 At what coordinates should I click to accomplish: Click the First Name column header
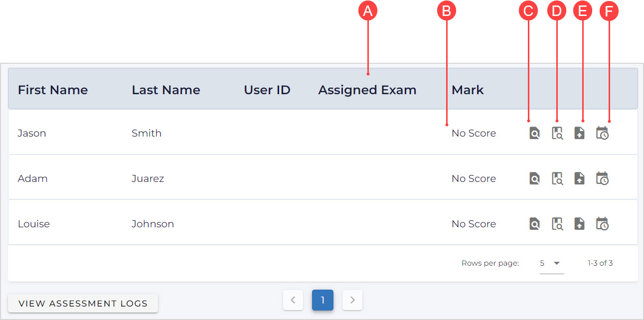click(53, 90)
